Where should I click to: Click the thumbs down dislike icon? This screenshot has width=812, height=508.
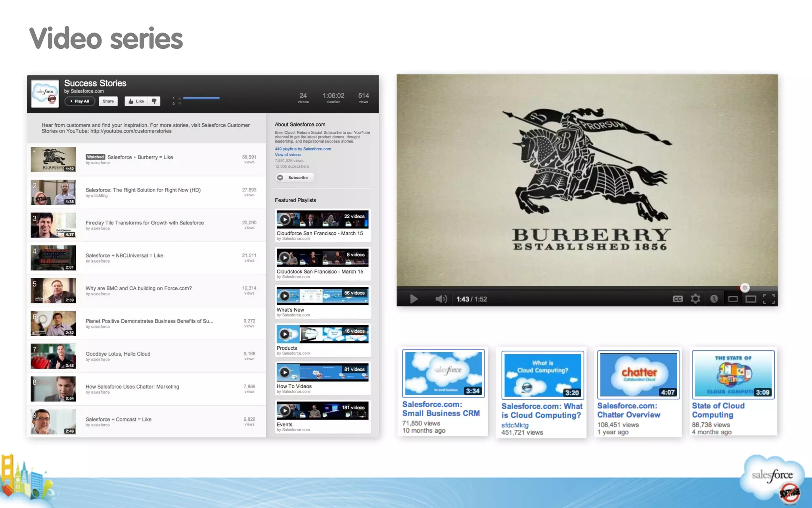pos(155,101)
